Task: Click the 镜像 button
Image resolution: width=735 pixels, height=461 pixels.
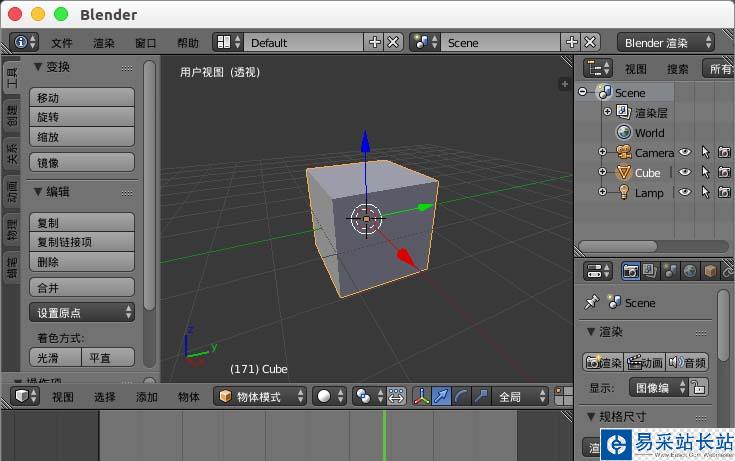Action: (x=82, y=162)
